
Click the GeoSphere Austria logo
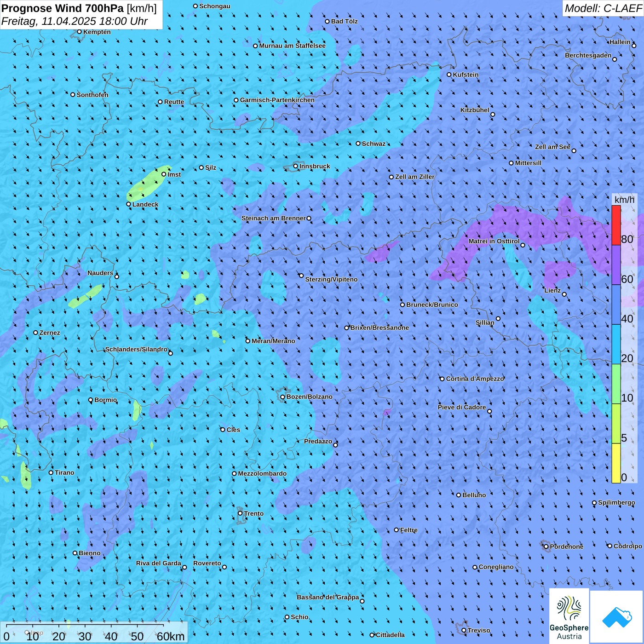[x=569, y=615]
